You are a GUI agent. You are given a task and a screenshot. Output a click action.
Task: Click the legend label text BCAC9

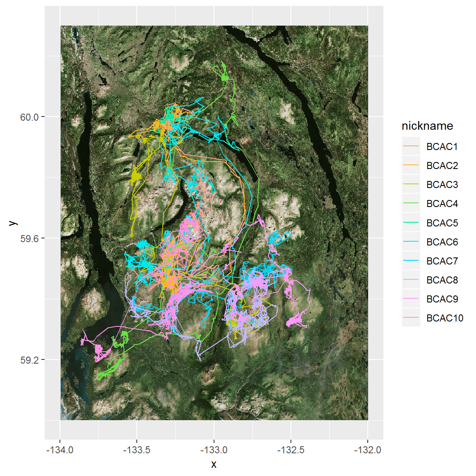pos(442,299)
